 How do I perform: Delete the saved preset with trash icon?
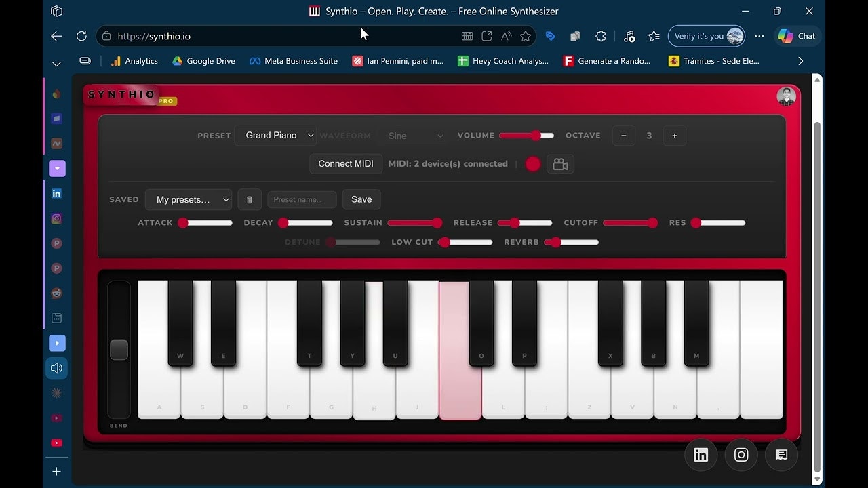[x=249, y=199]
